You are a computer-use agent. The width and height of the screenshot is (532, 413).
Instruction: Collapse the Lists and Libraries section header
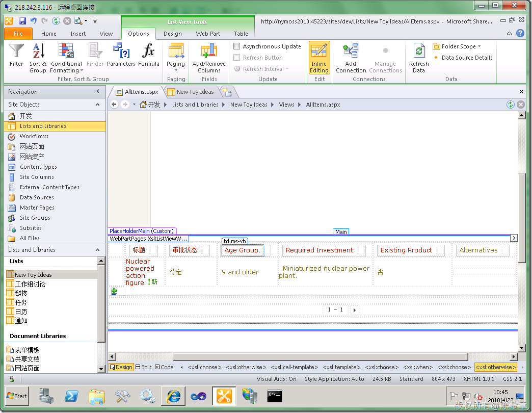98,250
